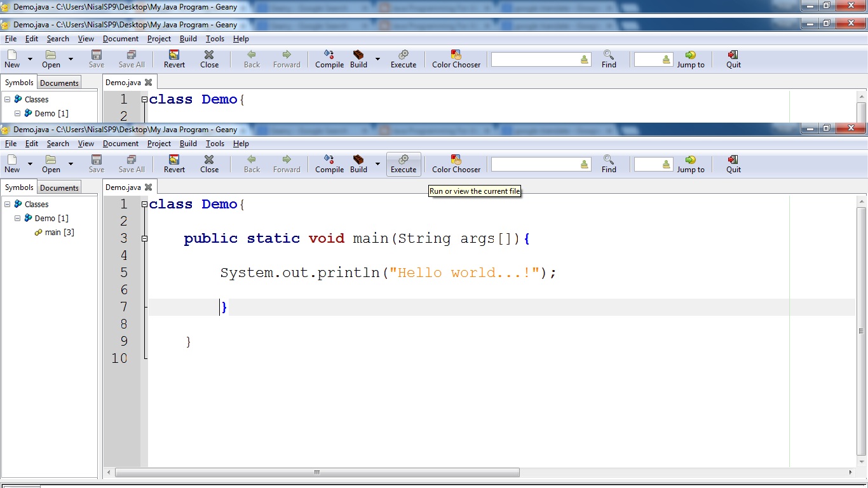Build the current file
Image resolution: width=868 pixels, height=488 pixels.
click(358, 164)
